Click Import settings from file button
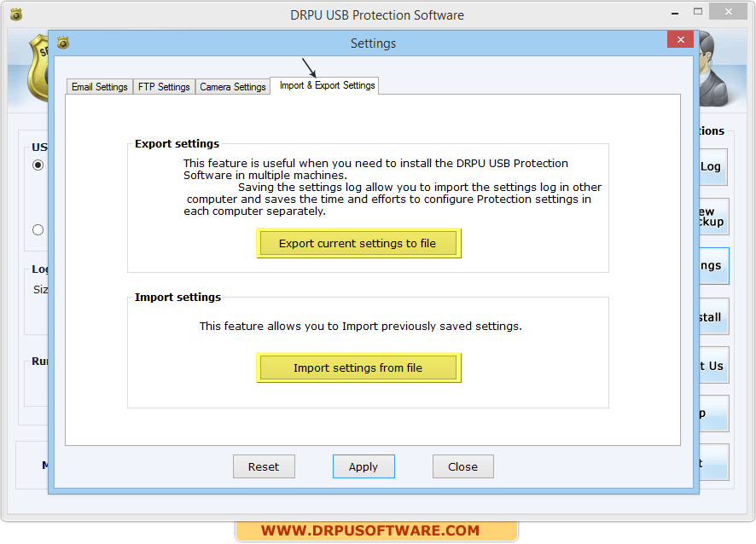Image resolution: width=756 pixels, height=544 pixels. click(x=358, y=367)
